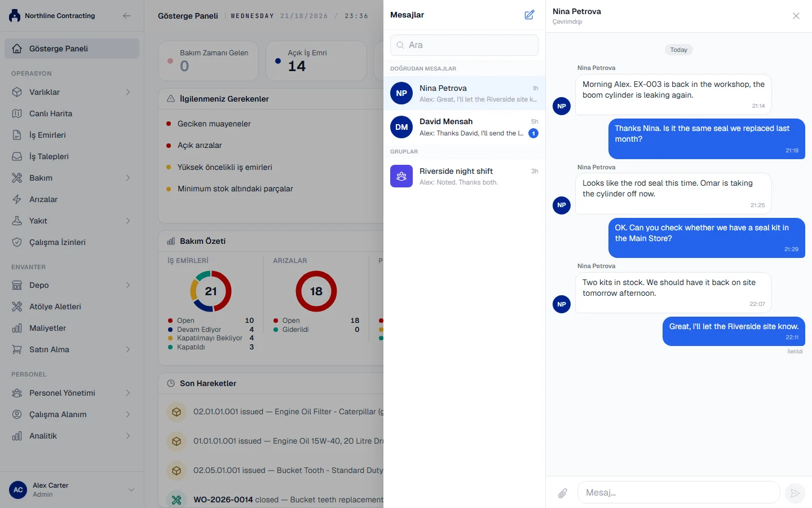Expand the Bakım submenu chevron

coord(128,178)
